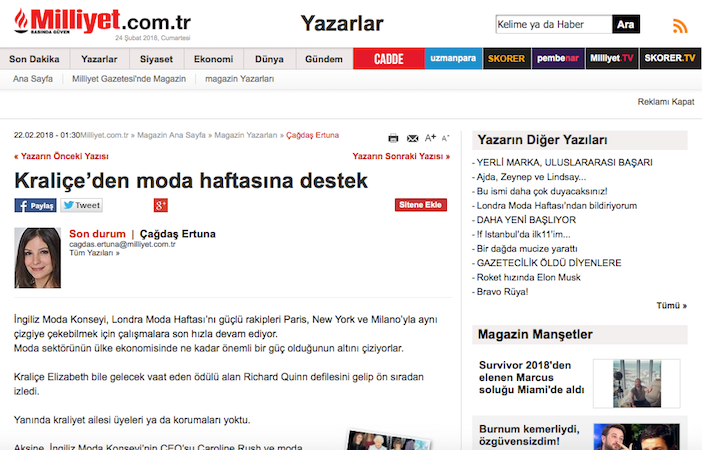This screenshot has width=702, height=450.
Task: Open the Son Dakika menu
Action: point(34,59)
